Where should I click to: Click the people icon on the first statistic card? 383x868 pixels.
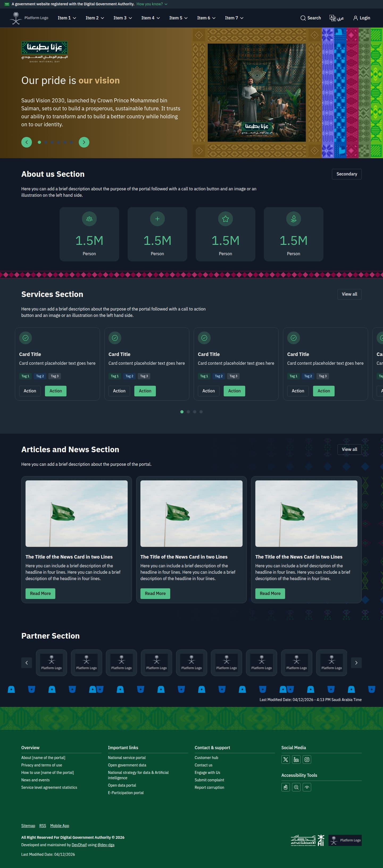click(x=89, y=219)
